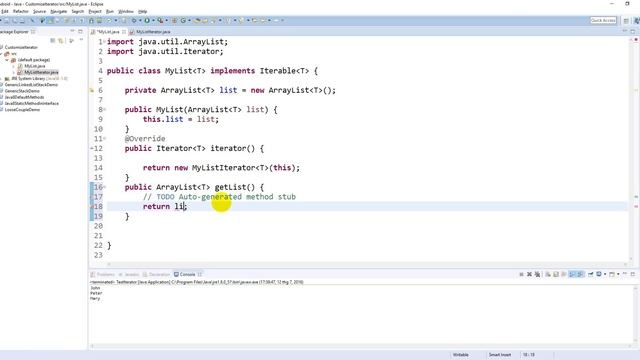Select Java8StaticMethodsInInterface project
This screenshot has height=360, width=640.
coord(31,104)
